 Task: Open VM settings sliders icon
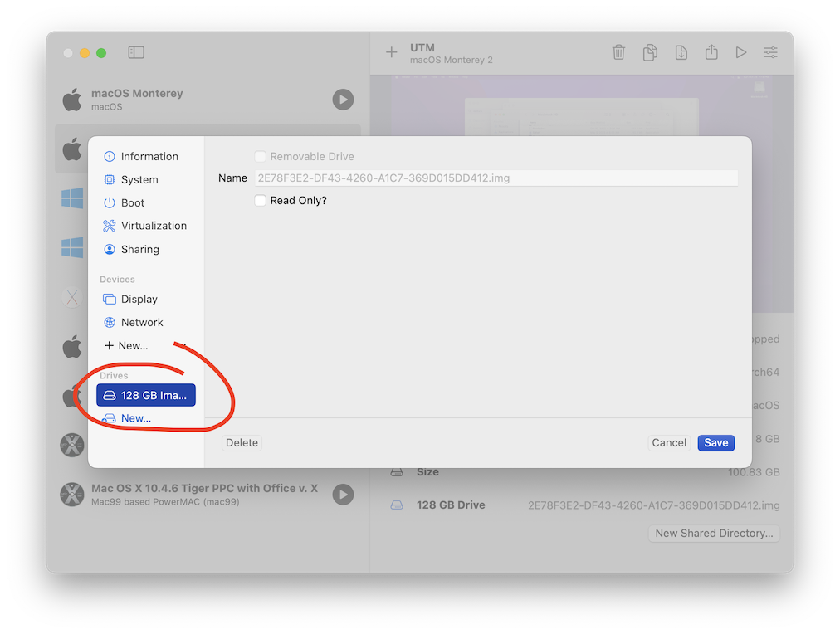[770, 52]
